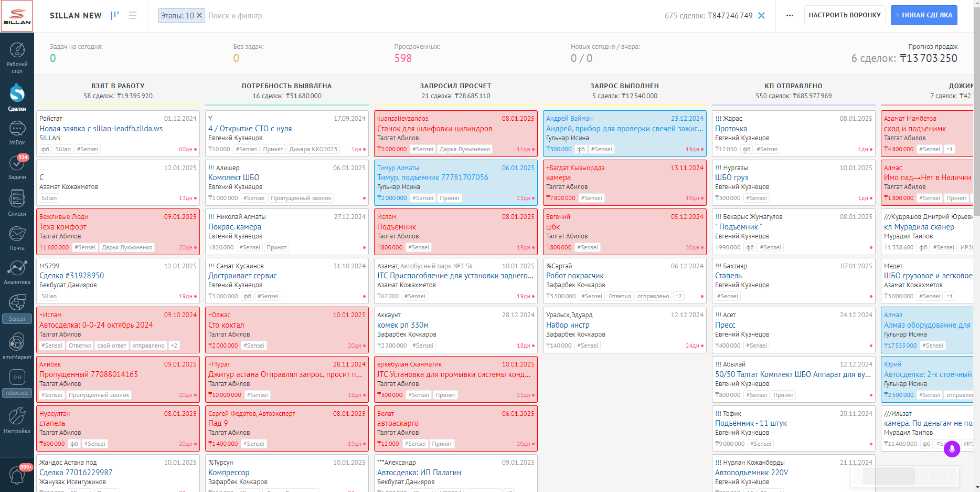Expand +1 tags on сход и подьемник card
The width and height of the screenshot is (980, 492).
click(950, 149)
